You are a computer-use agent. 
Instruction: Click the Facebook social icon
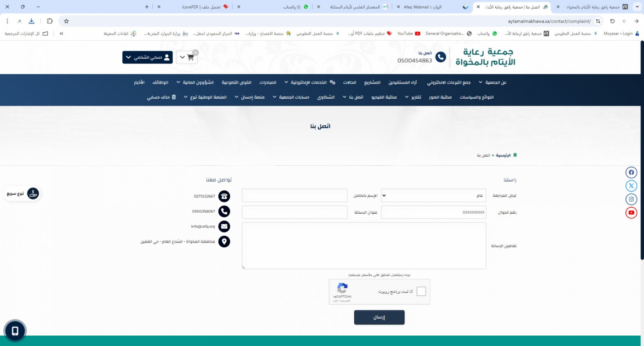coord(631,172)
